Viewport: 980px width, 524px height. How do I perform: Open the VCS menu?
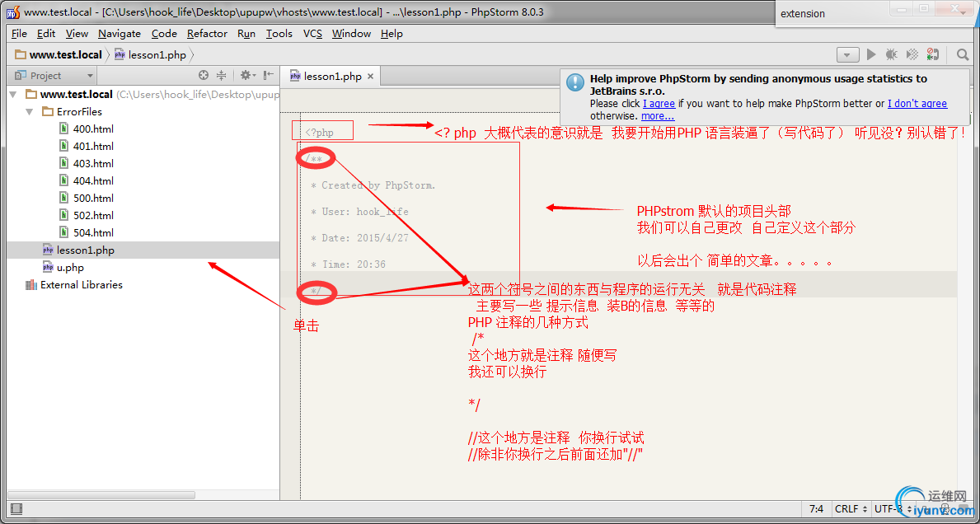(x=312, y=34)
